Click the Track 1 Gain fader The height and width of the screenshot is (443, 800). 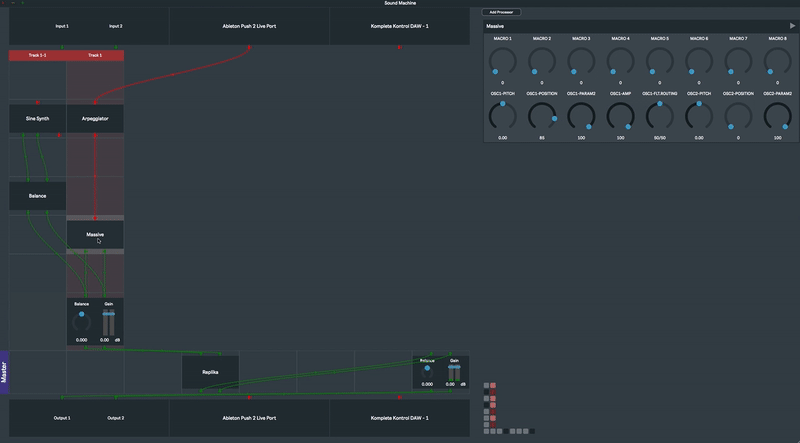coord(109,323)
